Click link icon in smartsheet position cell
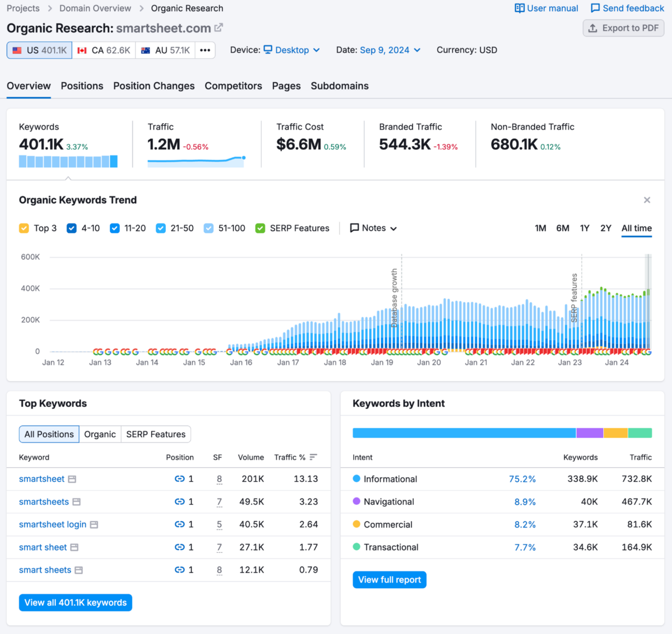The image size is (672, 634). [x=180, y=479]
